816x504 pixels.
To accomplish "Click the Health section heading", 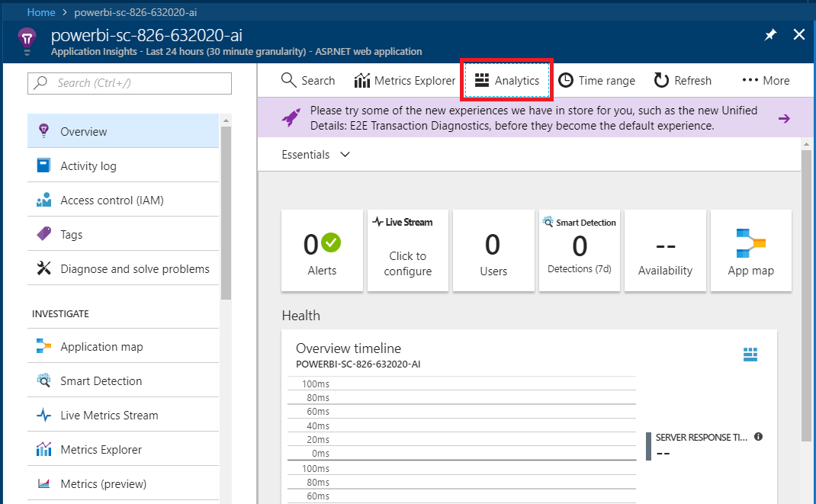I will (300, 316).
